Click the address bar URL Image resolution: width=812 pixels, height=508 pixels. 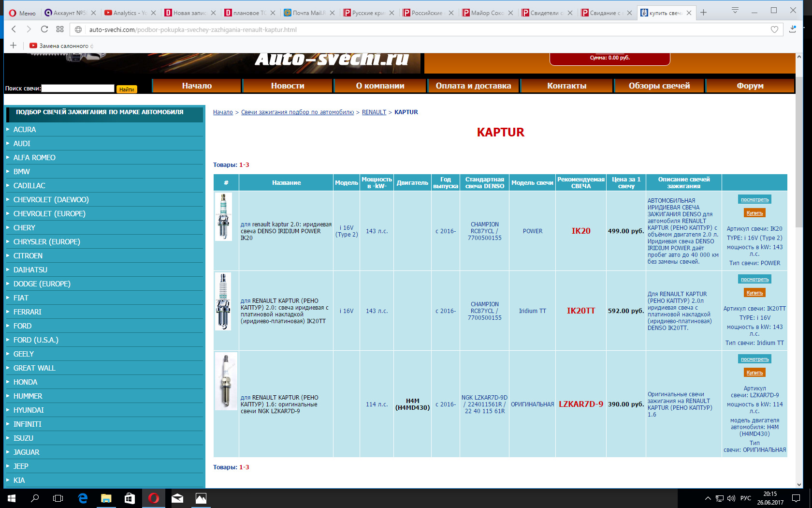click(193, 30)
